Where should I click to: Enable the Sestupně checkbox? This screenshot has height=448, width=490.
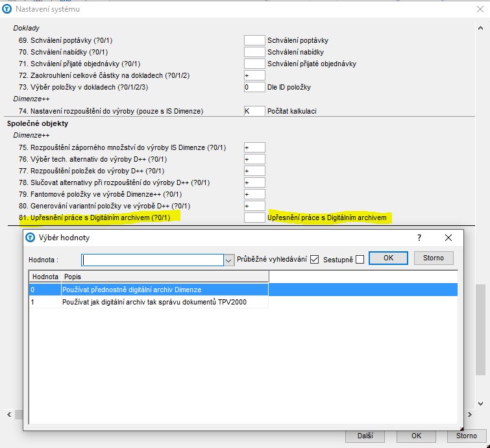click(x=360, y=260)
